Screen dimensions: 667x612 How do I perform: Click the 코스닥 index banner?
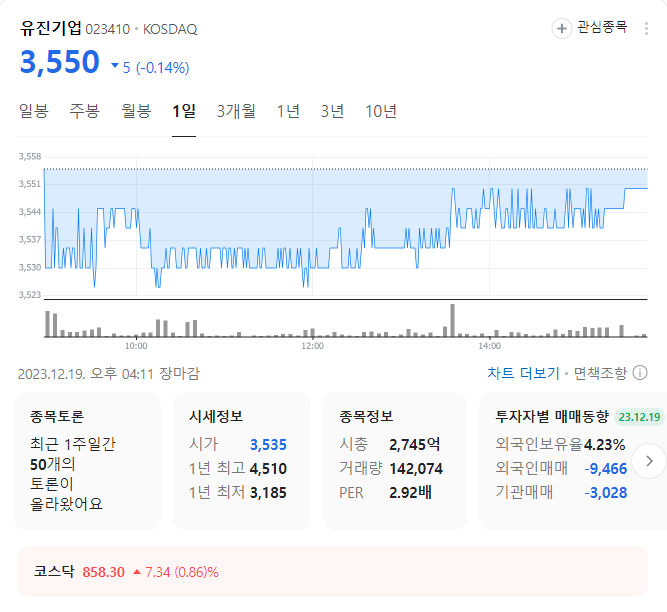[x=333, y=572]
